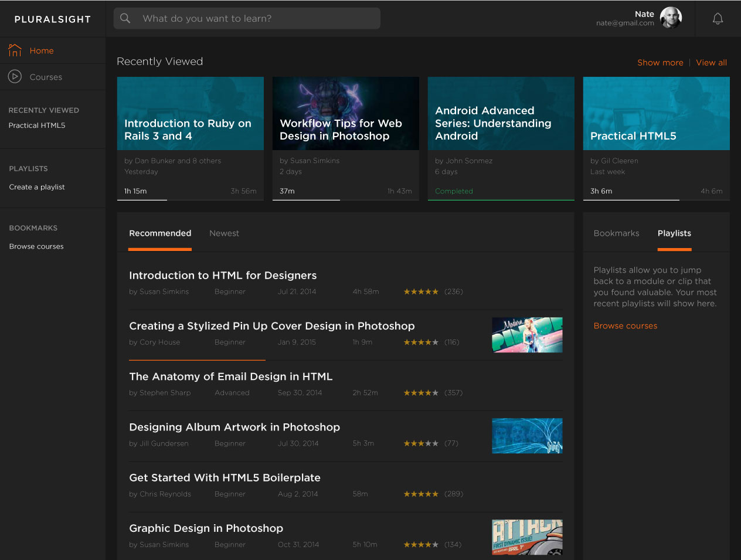Click author 'by Cory House'
The image size is (741, 560).
[x=155, y=342]
